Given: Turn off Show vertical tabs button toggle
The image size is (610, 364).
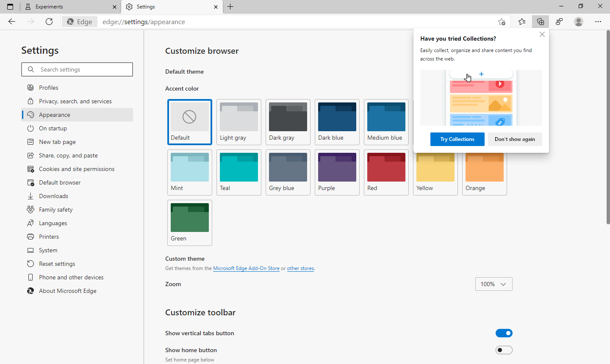Looking at the screenshot, I should click(x=504, y=333).
